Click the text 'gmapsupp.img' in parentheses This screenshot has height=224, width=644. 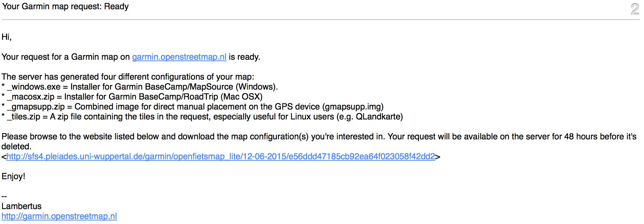point(353,107)
